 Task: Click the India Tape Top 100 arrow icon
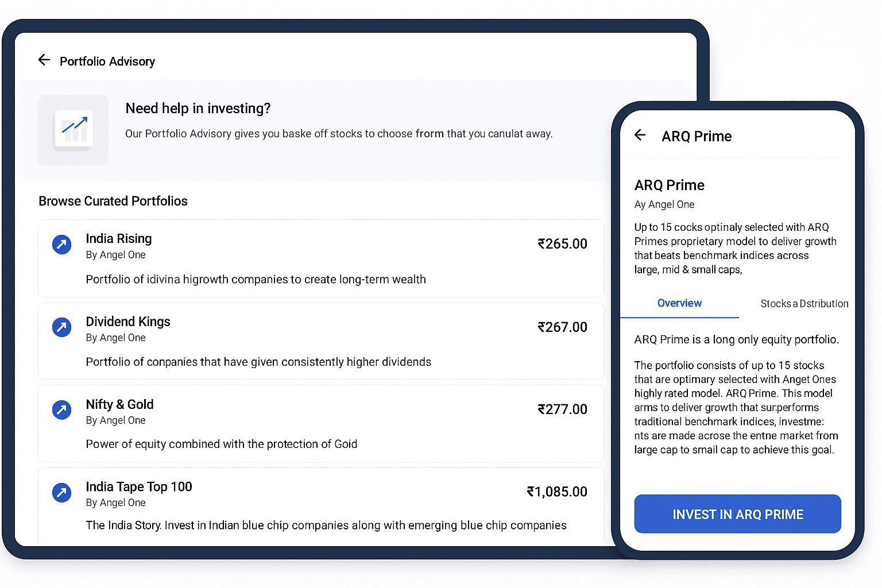pos(61,493)
